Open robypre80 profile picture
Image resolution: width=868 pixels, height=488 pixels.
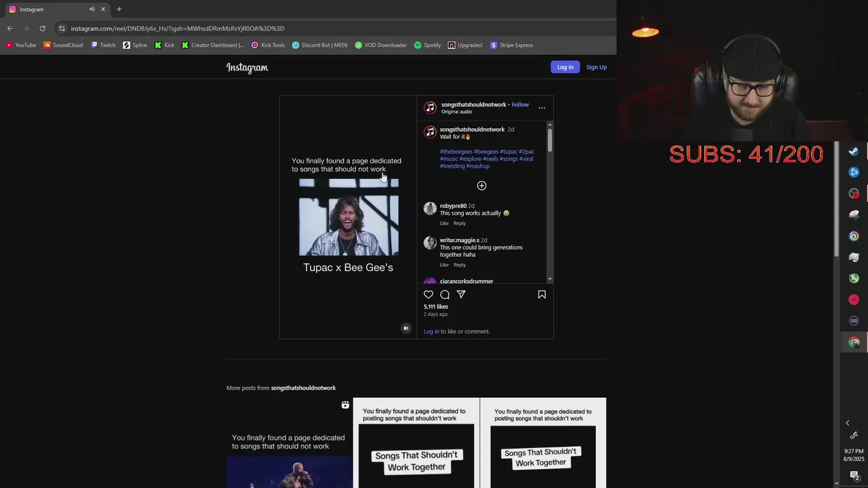pyautogui.click(x=430, y=209)
